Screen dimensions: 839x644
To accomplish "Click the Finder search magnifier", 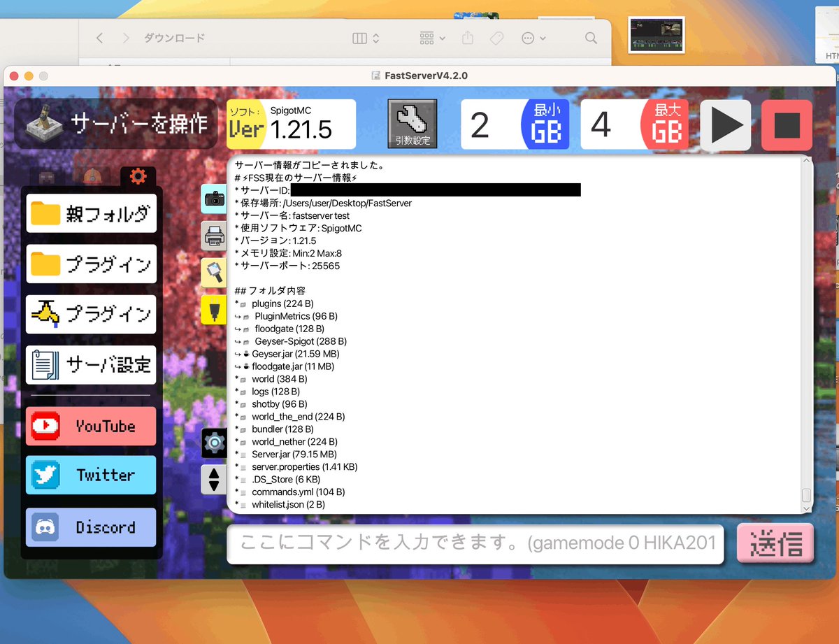I will coord(591,38).
